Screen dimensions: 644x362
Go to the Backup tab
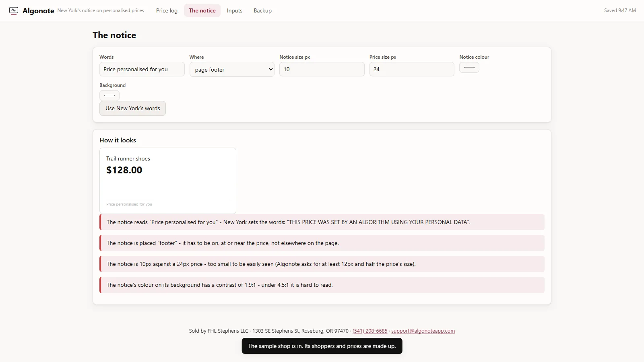click(262, 10)
